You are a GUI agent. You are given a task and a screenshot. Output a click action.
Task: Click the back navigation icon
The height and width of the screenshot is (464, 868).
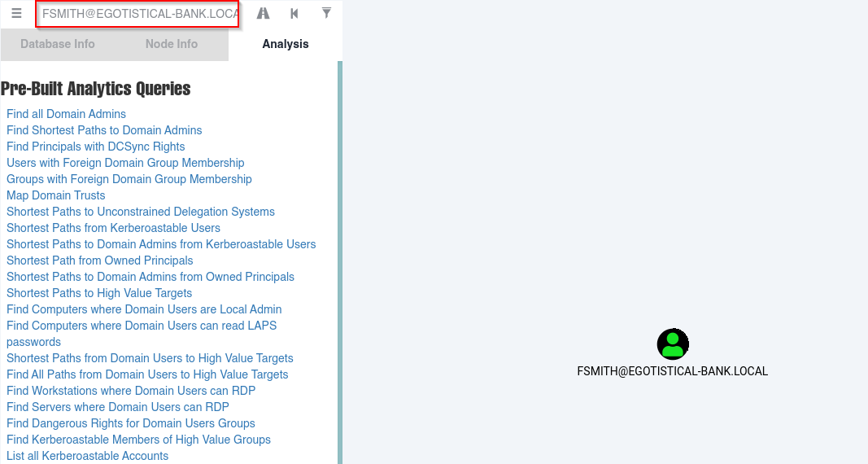[294, 13]
